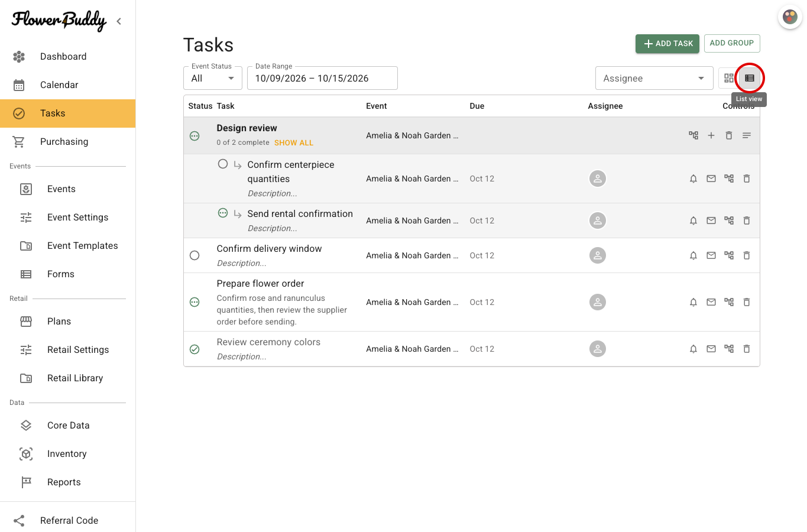Navigate to Inventory

[67, 454]
